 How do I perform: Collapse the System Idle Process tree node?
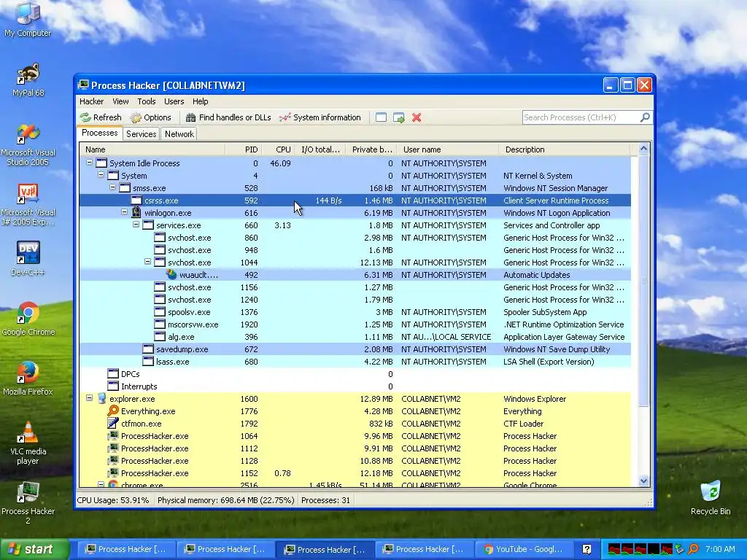coord(89,163)
